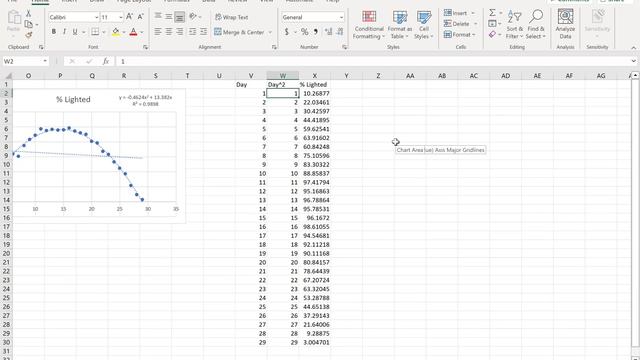
Task: Select column X header
Action: point(314,76)
